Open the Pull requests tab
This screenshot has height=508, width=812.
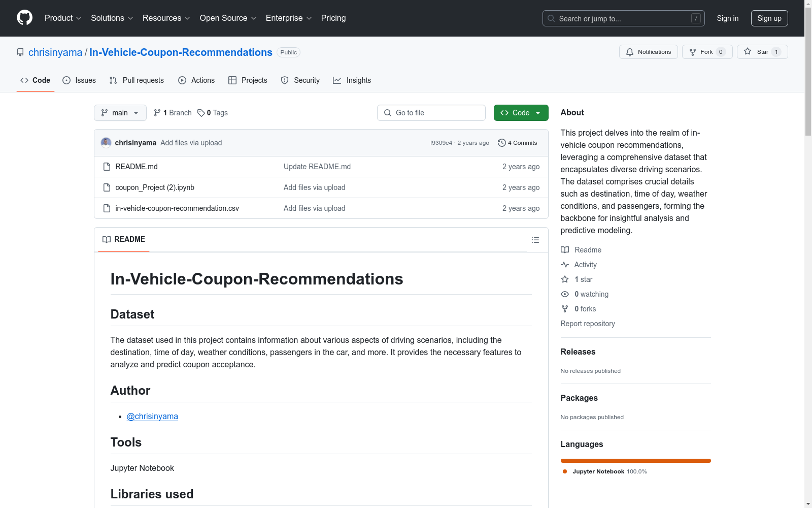click(x=137, y=80)
